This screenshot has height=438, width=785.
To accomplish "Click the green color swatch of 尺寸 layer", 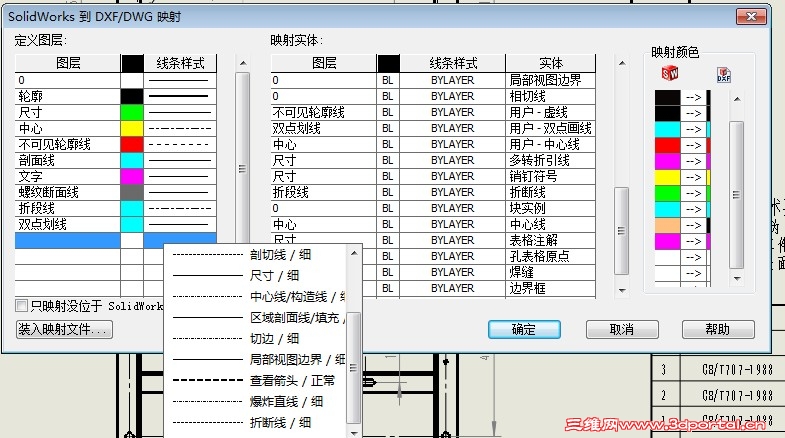I will [x=132, y=112].
